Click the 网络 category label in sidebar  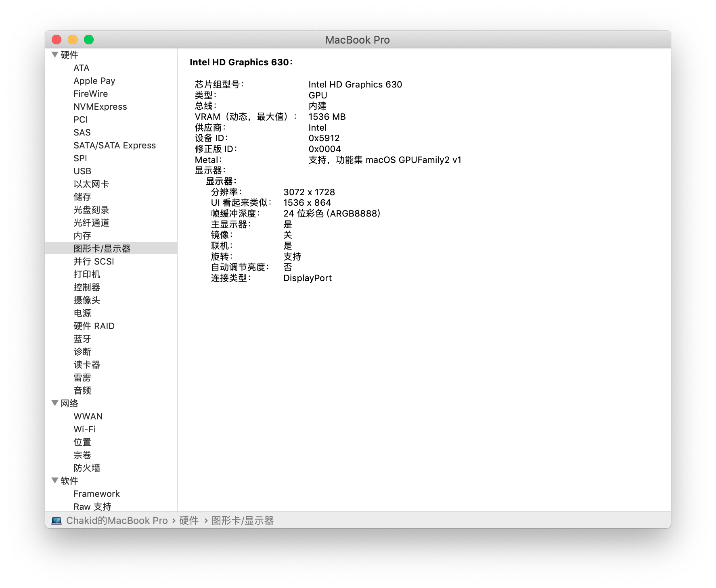point(69,403)
